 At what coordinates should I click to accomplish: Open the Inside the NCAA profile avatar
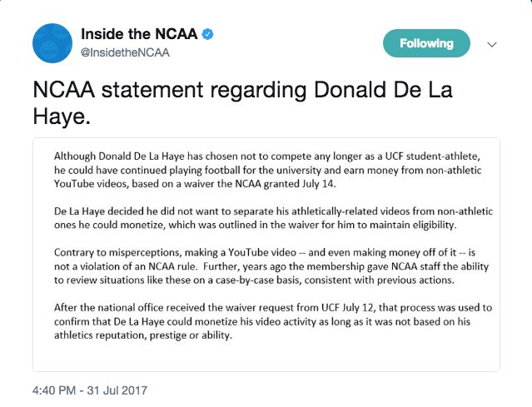coord(51,43)
